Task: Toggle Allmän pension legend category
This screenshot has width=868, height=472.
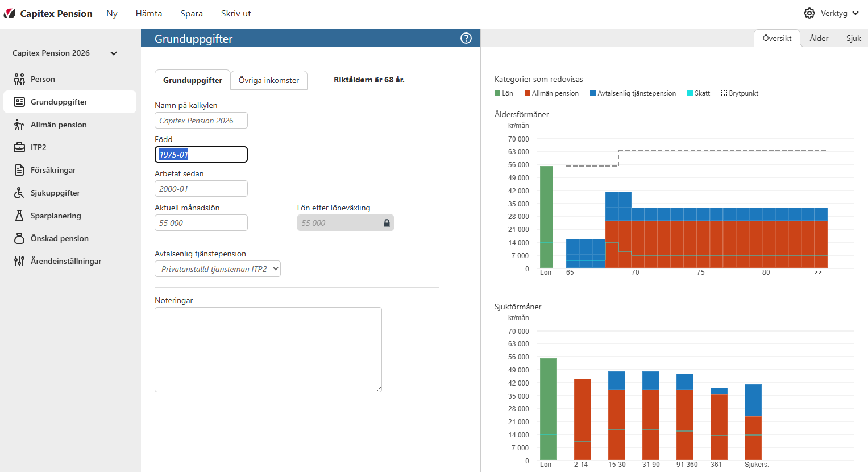Action: (551, 93)
